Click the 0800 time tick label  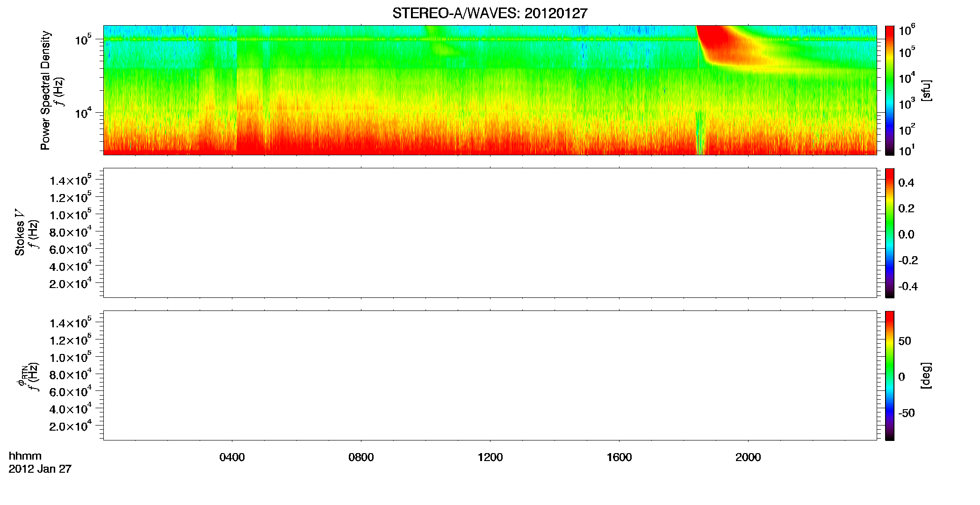click(361, 457)
